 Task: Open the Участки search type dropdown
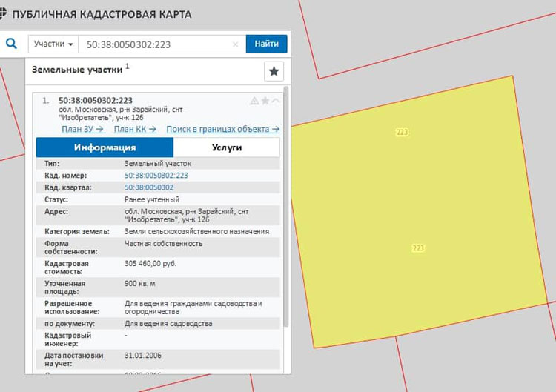53,44
